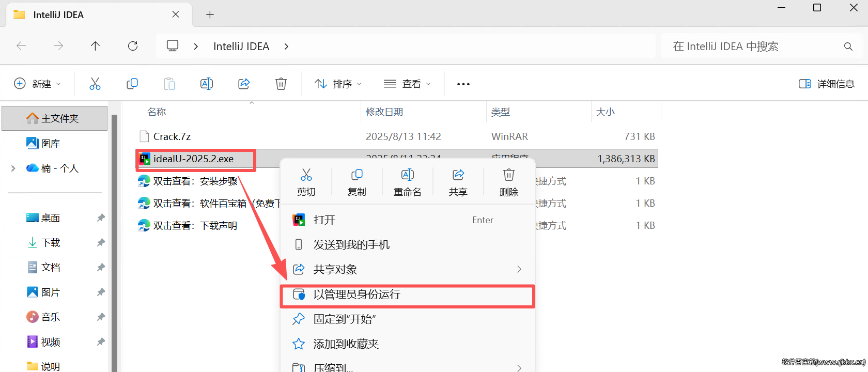The image size is (868, 372).
Task: Select 固定到"开始" menu entry
Action: tap(407, 319)
